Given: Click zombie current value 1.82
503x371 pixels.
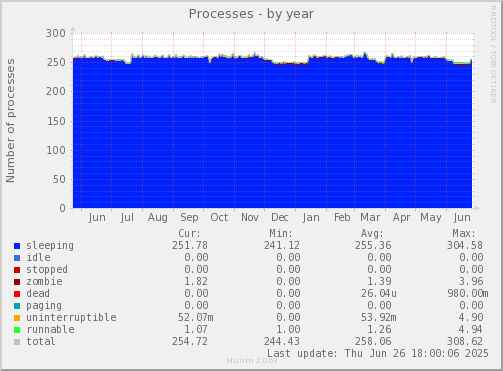Looking at the screenshot, I should (196, 282).
